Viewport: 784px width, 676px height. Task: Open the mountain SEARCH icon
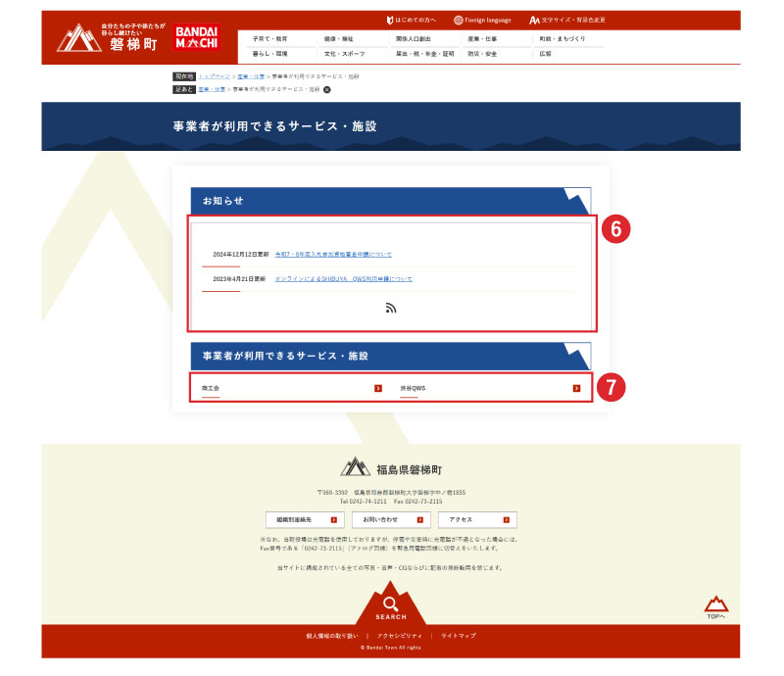point(390,606)
